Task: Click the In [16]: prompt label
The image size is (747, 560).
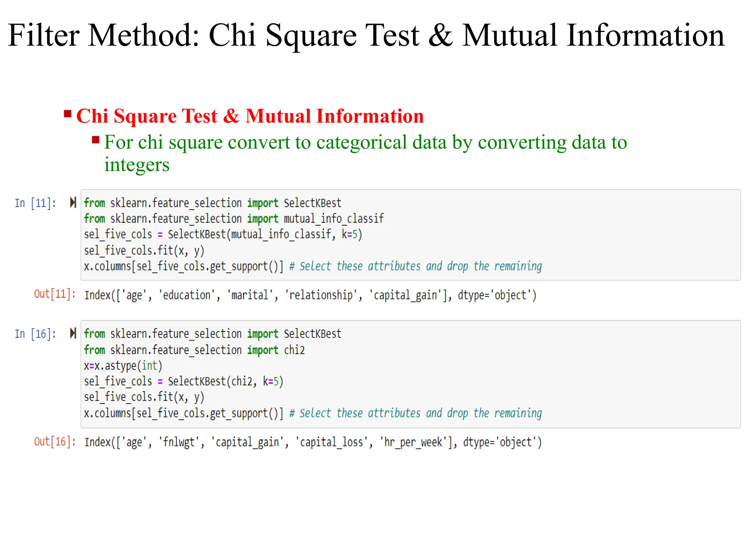Action: click(35, 334)
